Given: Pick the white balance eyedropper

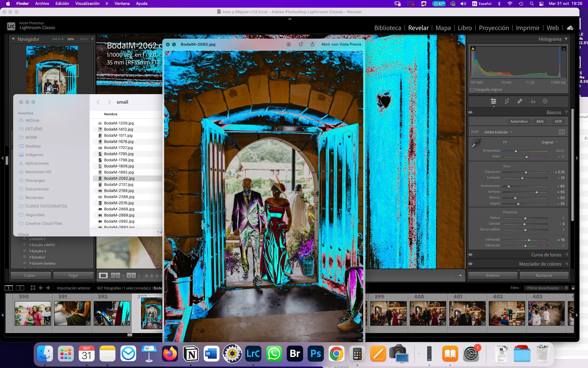Looking at the screenshot, I should [476, 143].
